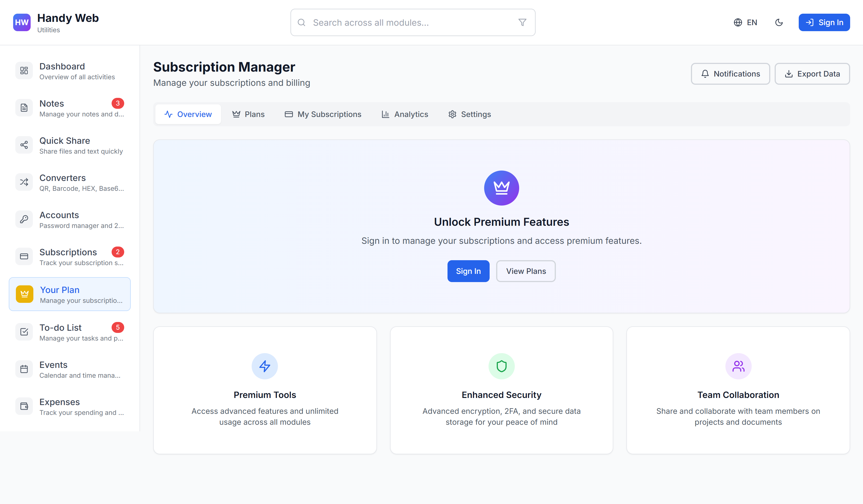Open Quick Share via share icon
Screen dimensions: 863x504
(x=24, y=145)
